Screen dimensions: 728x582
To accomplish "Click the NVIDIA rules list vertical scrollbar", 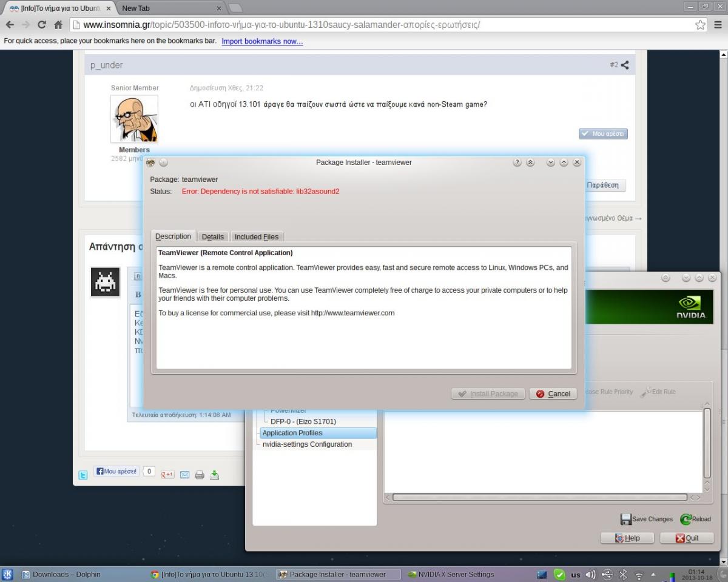I will [x=707, y=444].
